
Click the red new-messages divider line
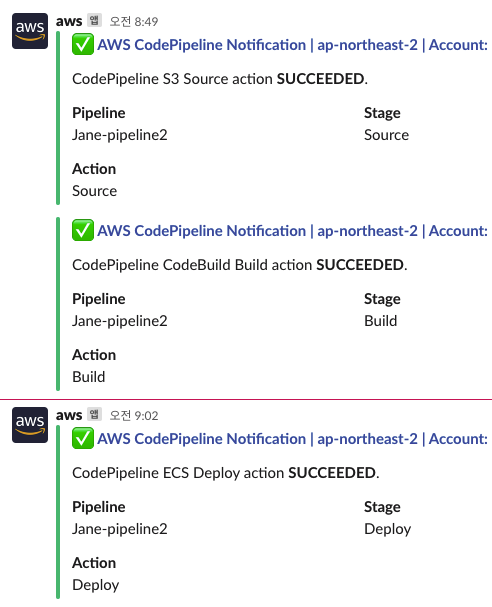click(246, 399)
